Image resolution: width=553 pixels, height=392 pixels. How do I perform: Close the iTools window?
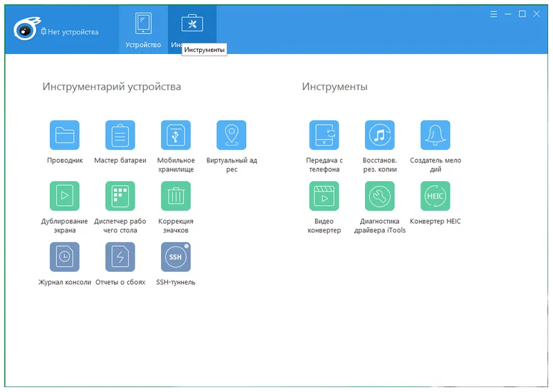(536, 14)
